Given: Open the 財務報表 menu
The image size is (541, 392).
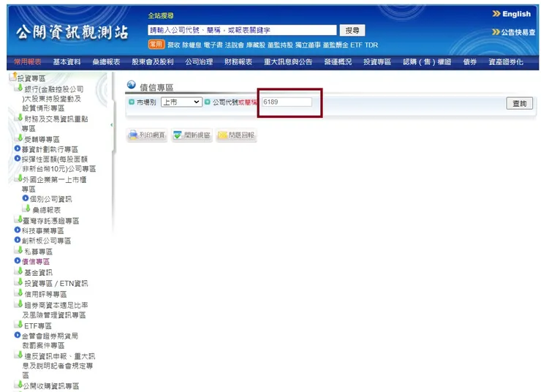Looking at the screenshot, I should (238, 61).
